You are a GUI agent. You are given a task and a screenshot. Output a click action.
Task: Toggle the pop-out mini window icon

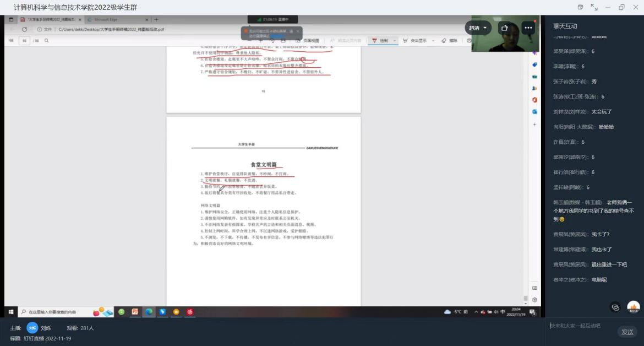[x=580, y=7]
